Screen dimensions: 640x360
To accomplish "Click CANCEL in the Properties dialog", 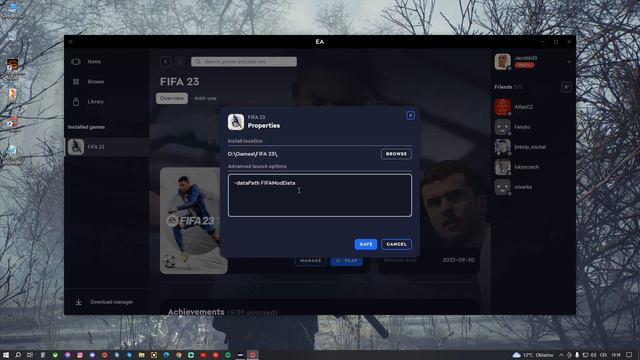I will pos(396,244).
